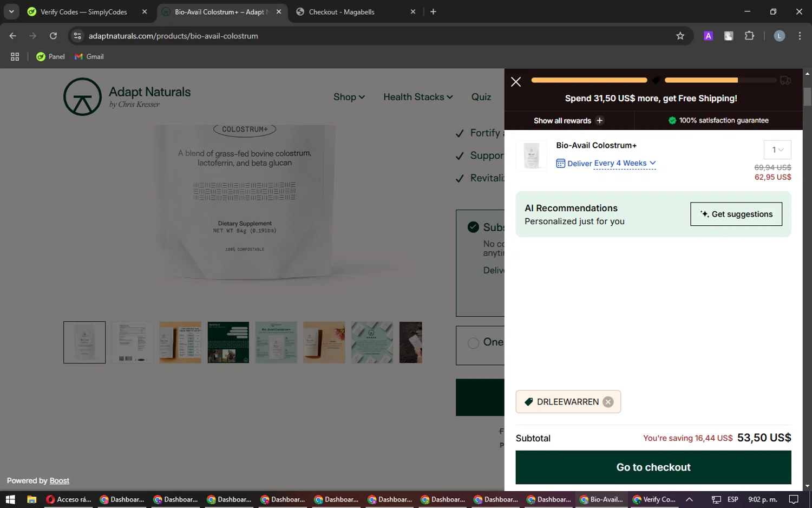Go to checkout
812x508 pixels.
click(653, 467)
